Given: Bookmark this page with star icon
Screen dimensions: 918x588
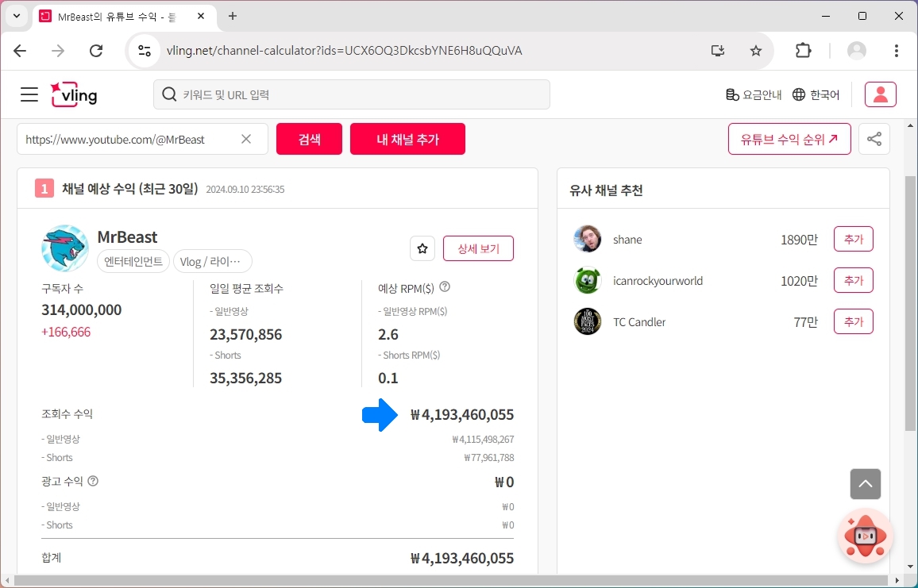Looking at the screenshot, I should [756, 51].
